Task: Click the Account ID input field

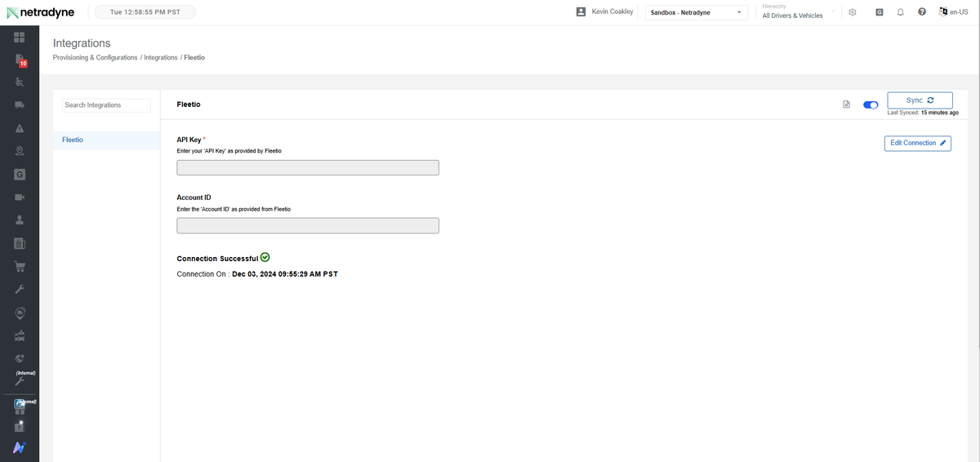Action: tap(308, 225)
